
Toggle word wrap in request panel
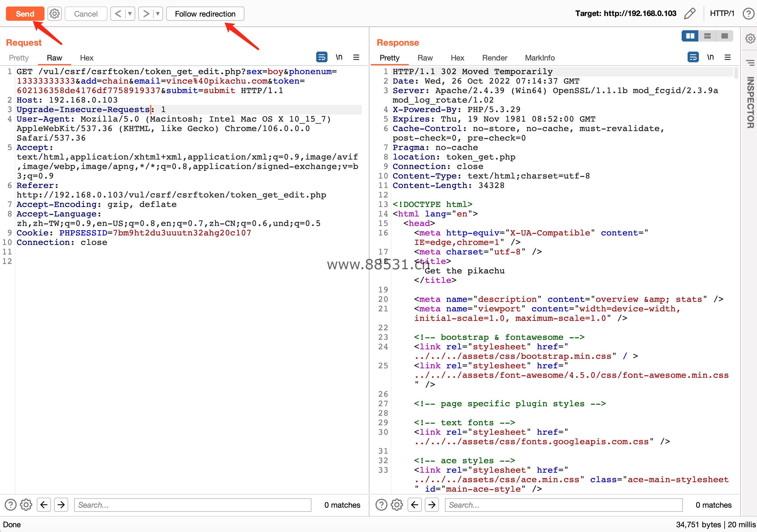point(322,57)
